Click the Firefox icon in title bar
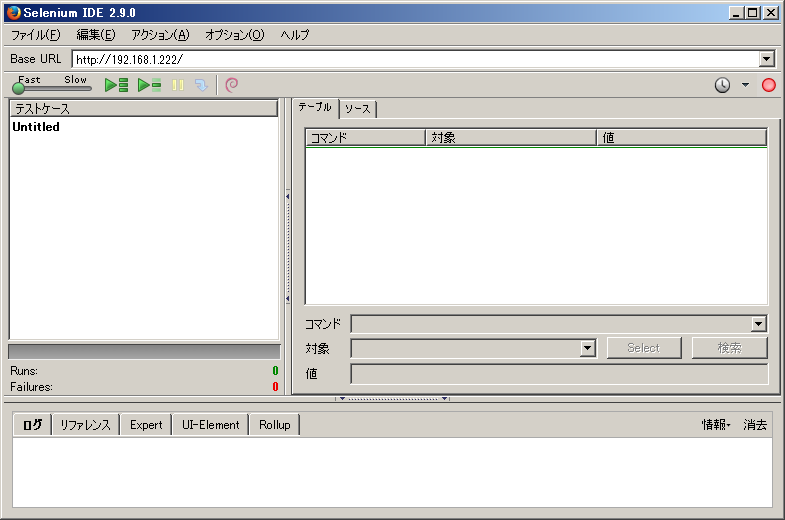 pyautogui.click(x=14, y=13)
